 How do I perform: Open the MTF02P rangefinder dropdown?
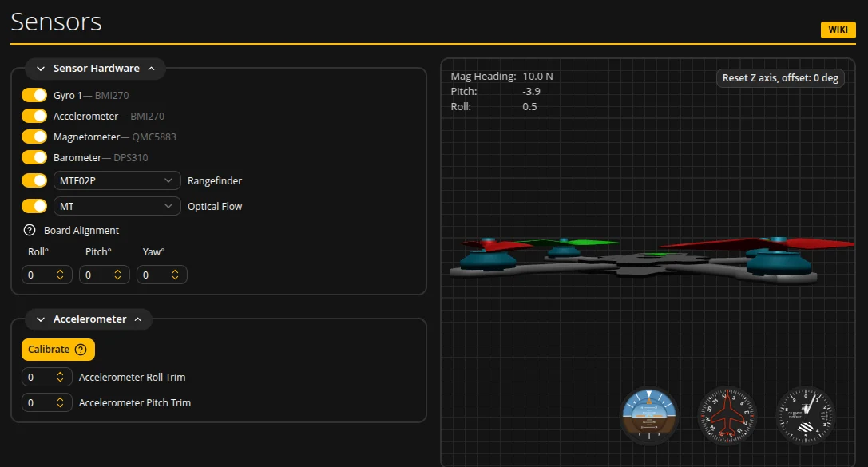pyautogui.click(x=117, y=180)
